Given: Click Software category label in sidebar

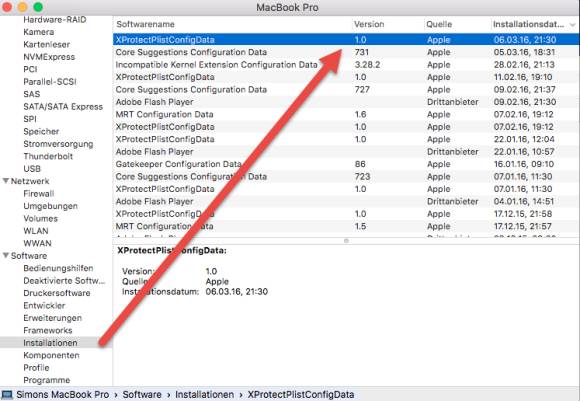Looking at the screenshot, I should pos(29,256).
